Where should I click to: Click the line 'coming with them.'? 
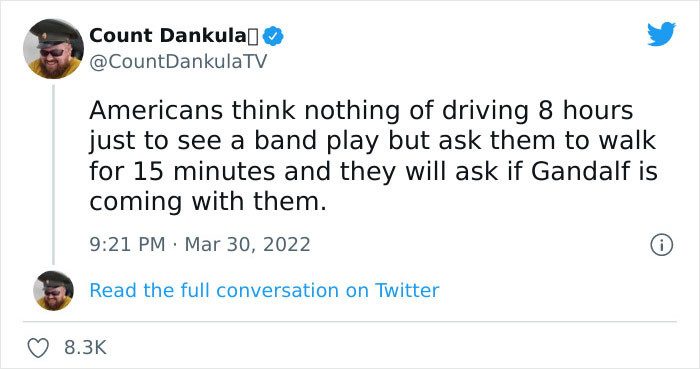click(x=208, y=201)
